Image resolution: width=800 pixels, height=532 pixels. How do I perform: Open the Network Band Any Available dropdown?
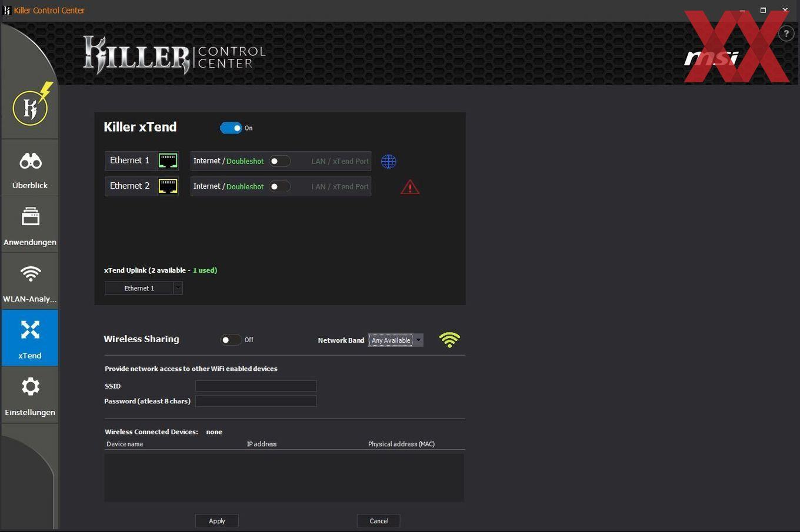coord(395,340)
